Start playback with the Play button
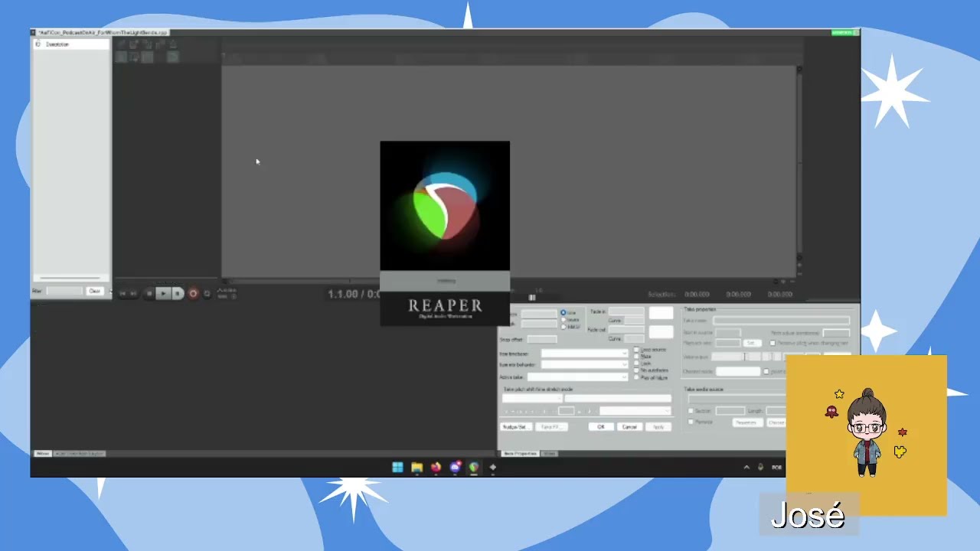Screen dimensions: 980x551 click(x=163, y=293)
